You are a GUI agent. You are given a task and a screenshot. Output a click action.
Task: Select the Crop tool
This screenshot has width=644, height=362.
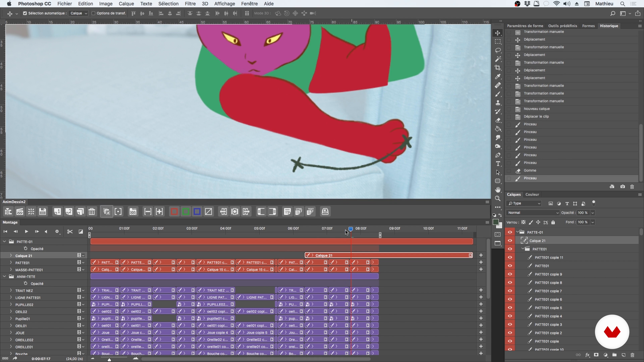pyautogui.click(x=498, y=68)
